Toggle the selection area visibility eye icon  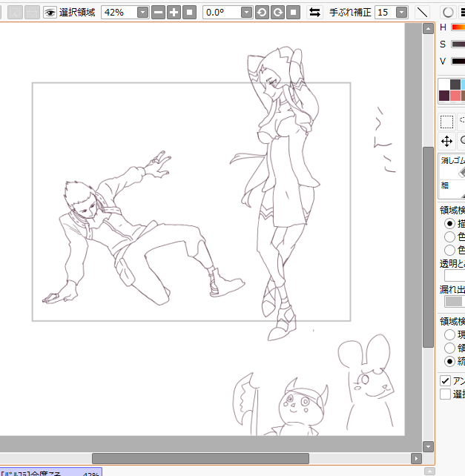50,13
